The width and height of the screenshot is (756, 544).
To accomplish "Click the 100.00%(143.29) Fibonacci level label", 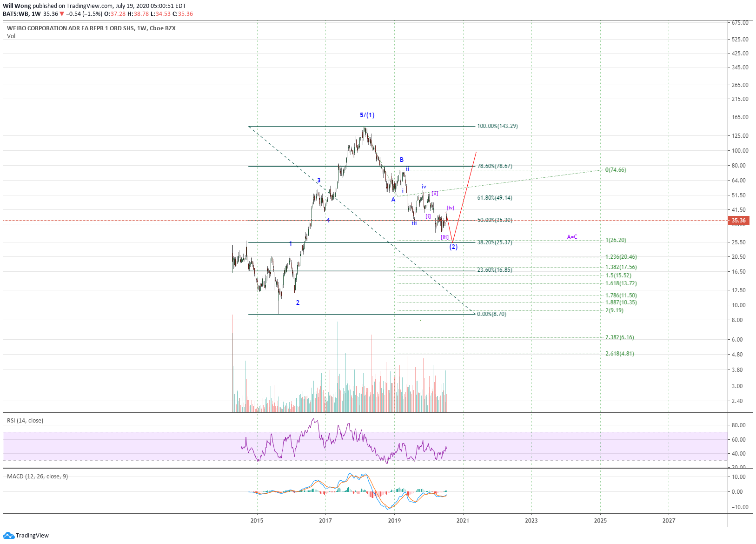I will pyautogui.click(x=497, y=126).
